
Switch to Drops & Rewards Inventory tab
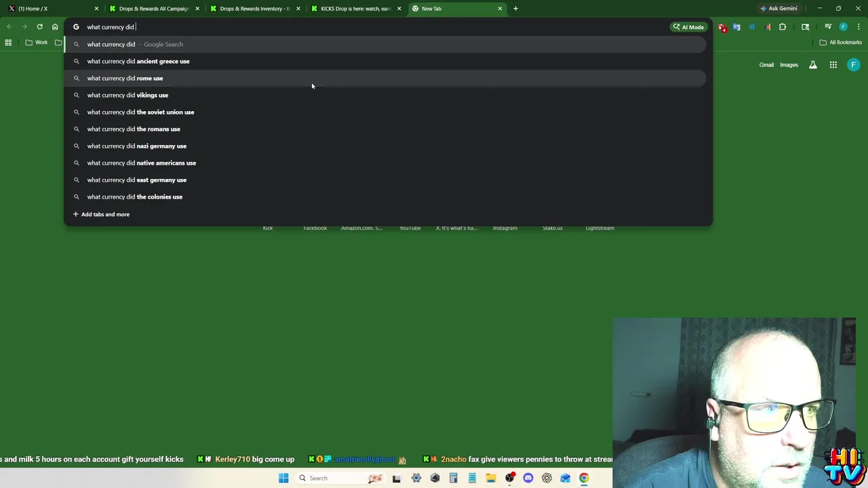(x=256, y=9)
